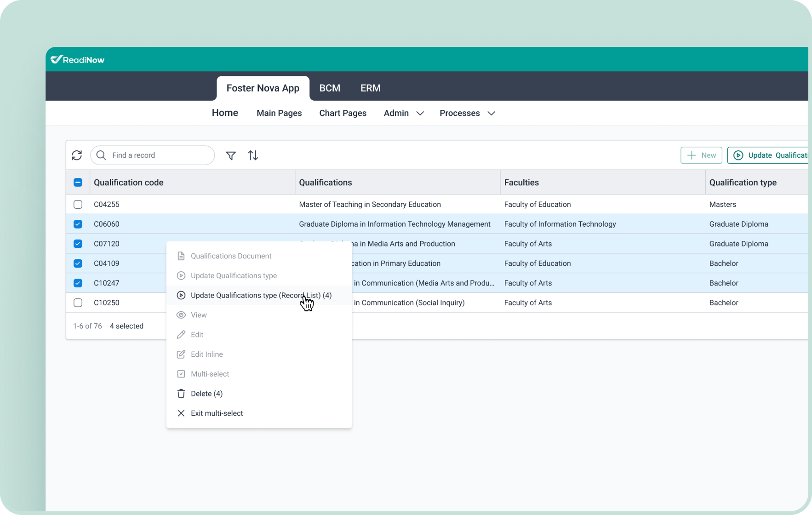Check the C10250 row checkbox

(78, 303)
